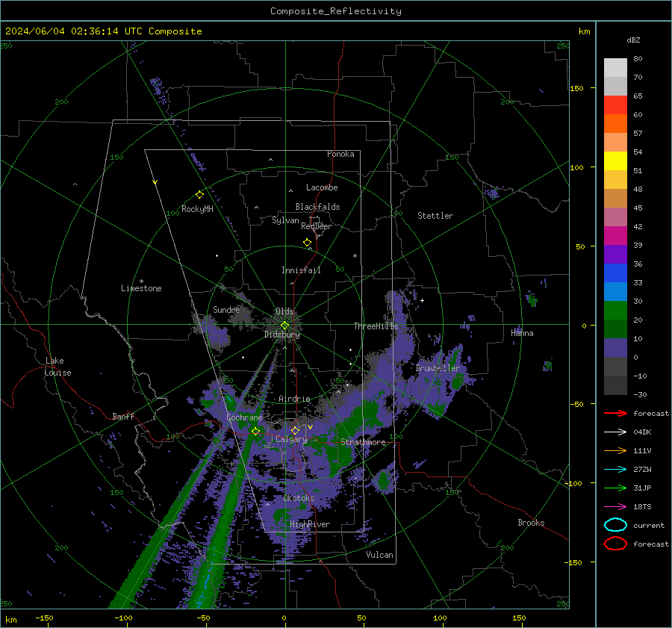
Task: Click the Airdrie city label
Action: (x=294, y=399)
